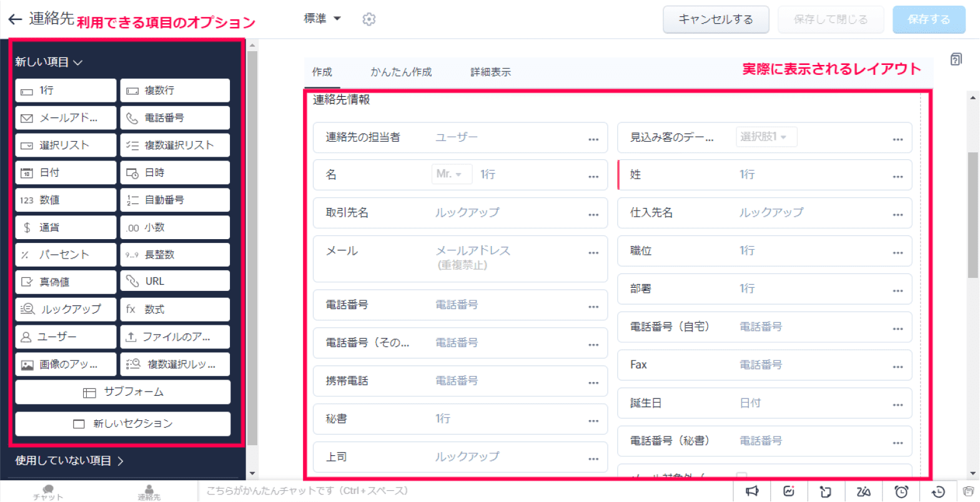Select the URL field type
Screen dimensions: 980x502
[175, 282]
